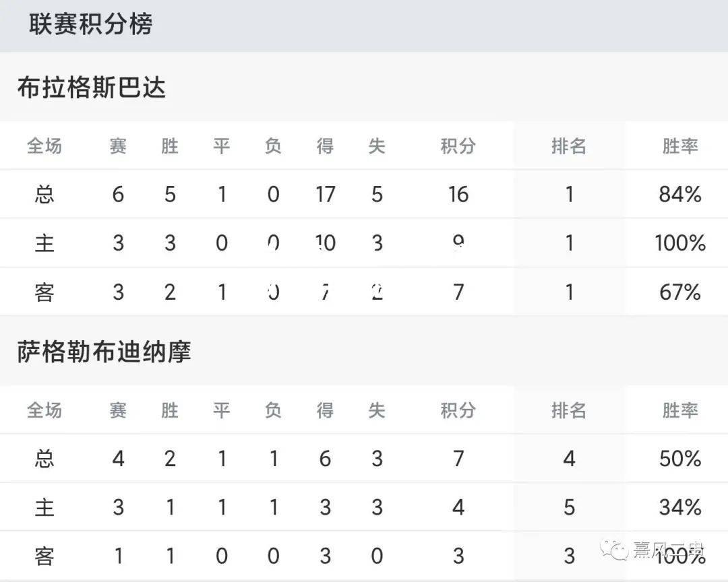The image size is (728, 582).
Task: Select the 客 row of 萨格勒布迪纳摩
Action: point(364,556)
